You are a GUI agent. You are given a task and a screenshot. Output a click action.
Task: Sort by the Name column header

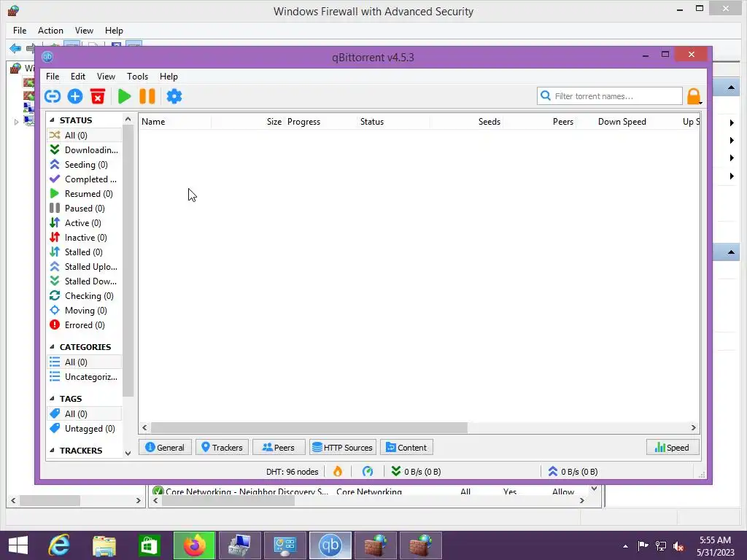tap(175, 122)
